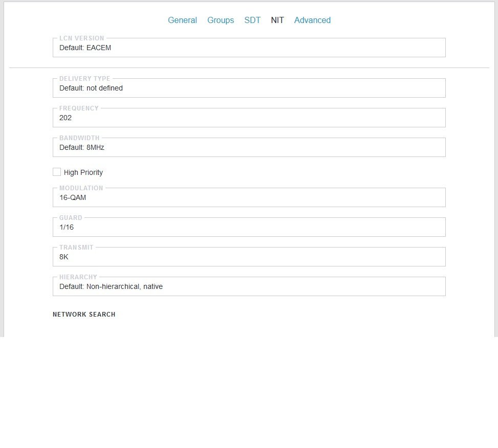Image resolution: width=498 pixels, height=448 pixels.
Task: Click the 'Non-hierarchical, native' value
Action: [124, 286]
